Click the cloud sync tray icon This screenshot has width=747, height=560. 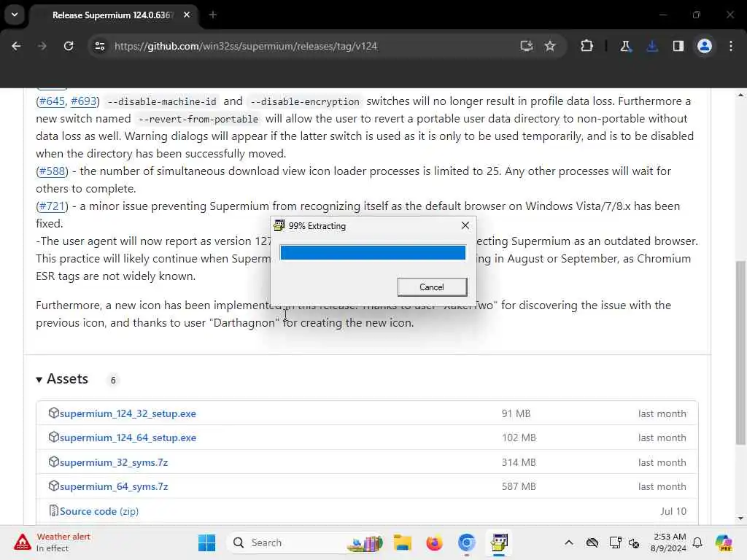click(x=592, y=542)
